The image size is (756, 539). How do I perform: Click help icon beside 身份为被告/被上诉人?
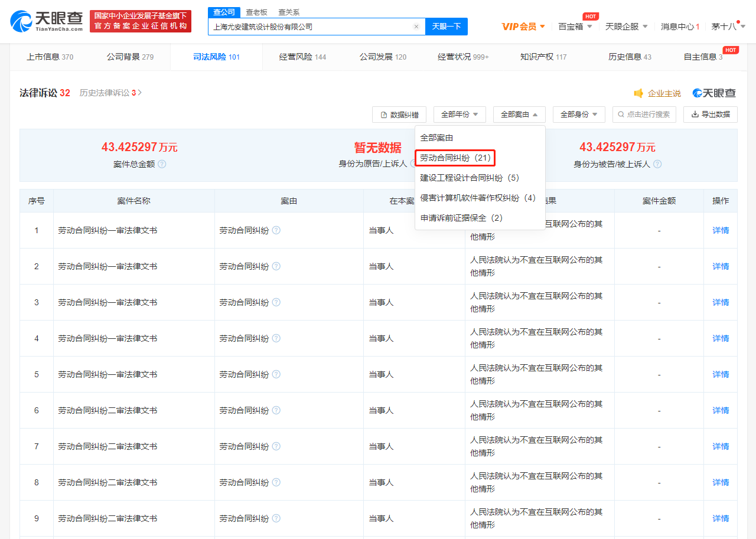click(657, 164)
